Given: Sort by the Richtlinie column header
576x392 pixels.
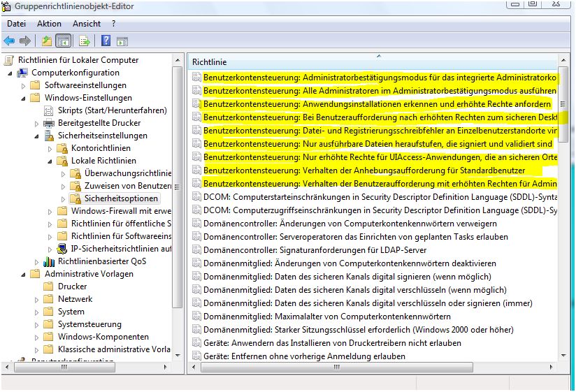Looking at the screenshot, I should [373, 62].
